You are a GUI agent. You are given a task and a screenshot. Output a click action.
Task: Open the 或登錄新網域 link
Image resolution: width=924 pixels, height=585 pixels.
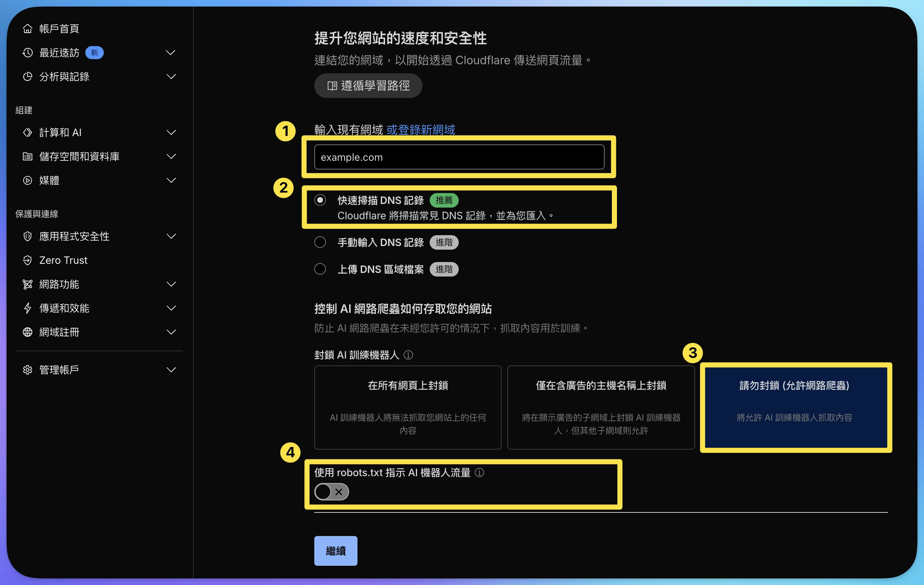coord(421,129)
